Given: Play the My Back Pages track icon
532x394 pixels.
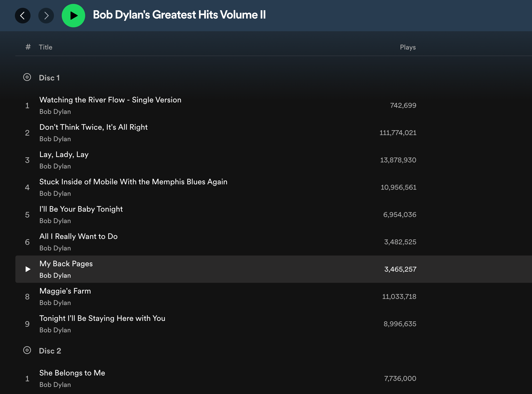Looking at the screenshot, I should pyautogui.click(x=28, y=269).
